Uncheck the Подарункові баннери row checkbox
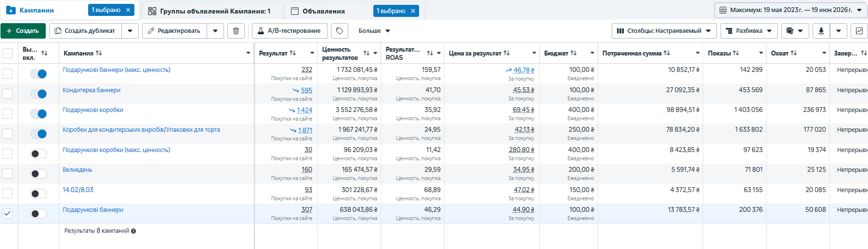The image size is (868, 249). pyautogui.click(x=8, y=213)
